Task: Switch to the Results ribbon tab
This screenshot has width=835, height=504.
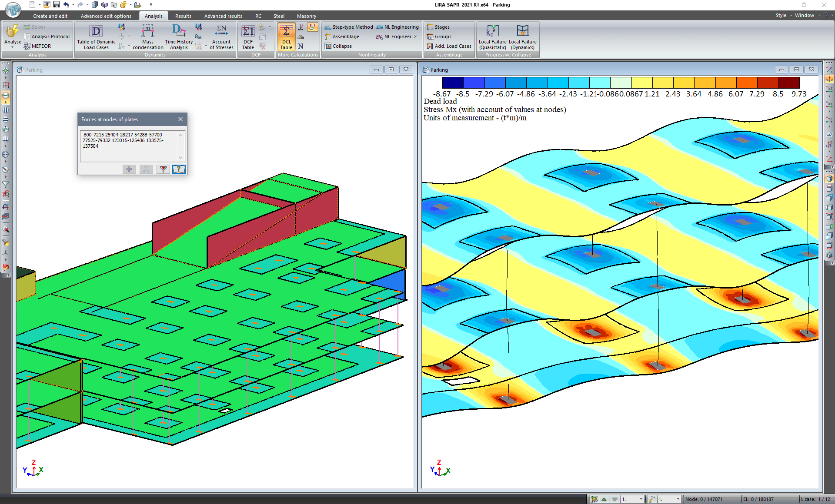Action: [183, 16]
